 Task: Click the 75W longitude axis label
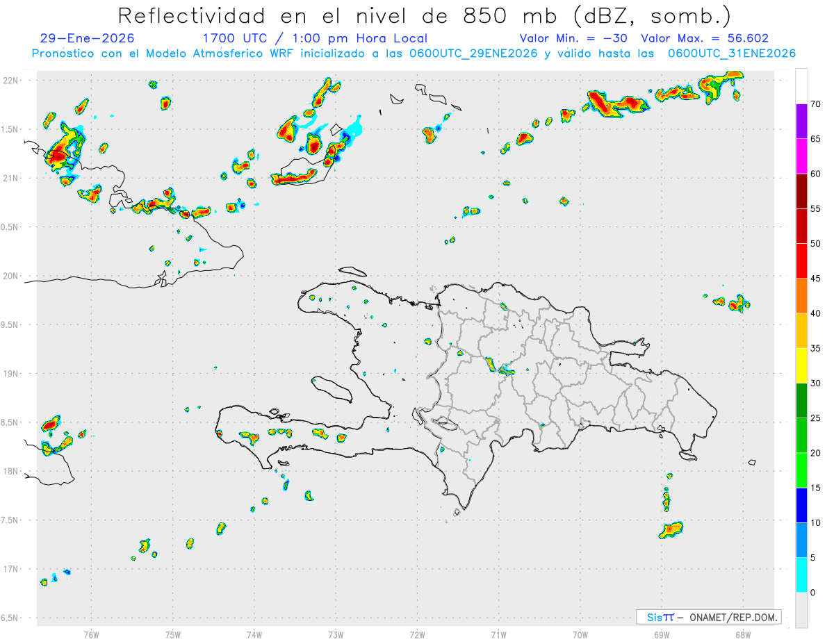172,634
